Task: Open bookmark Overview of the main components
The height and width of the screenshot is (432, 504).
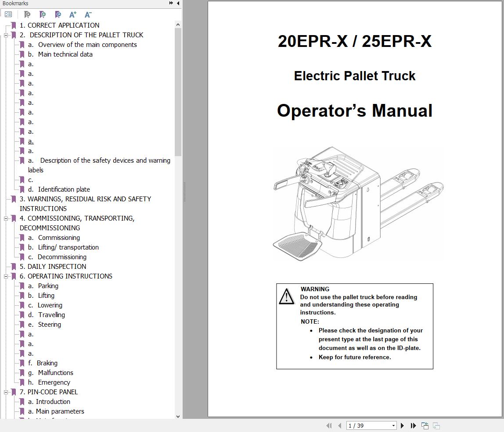Action: pyautogui.click(x=82, y=45)
